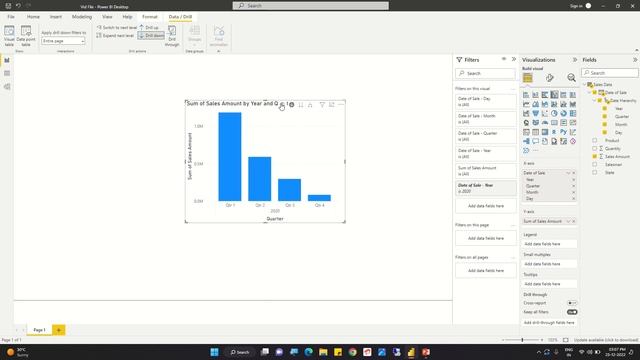640x360 pixels.
Task: Get more visuals via ellipsis icon
Action: pos(536,151)
